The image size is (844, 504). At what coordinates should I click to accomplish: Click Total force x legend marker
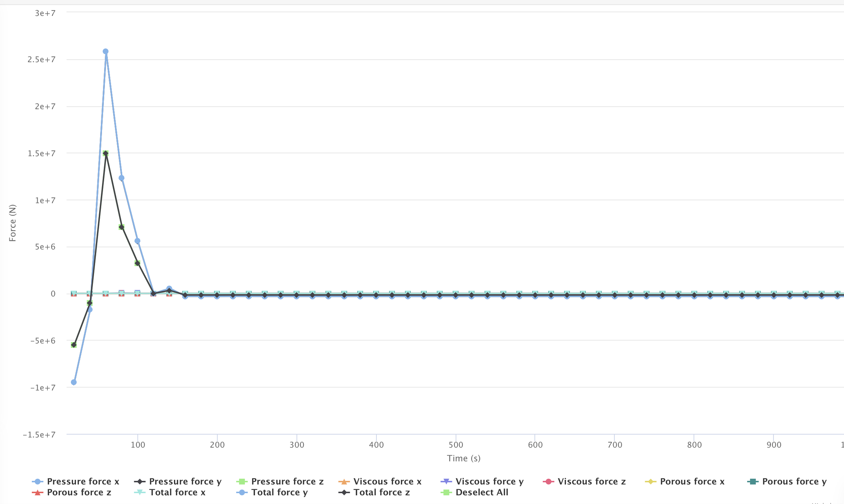140,492
